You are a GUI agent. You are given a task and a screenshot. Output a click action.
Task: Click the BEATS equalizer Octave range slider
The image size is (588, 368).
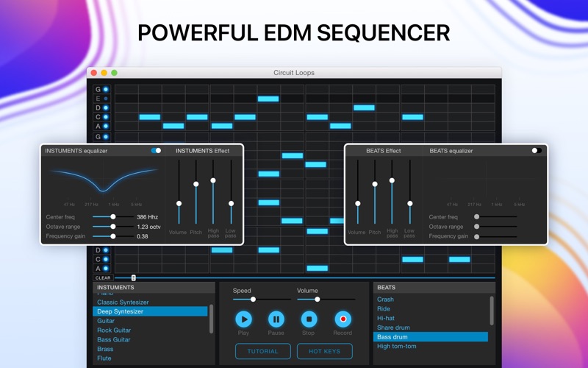[x=495, y=227]
